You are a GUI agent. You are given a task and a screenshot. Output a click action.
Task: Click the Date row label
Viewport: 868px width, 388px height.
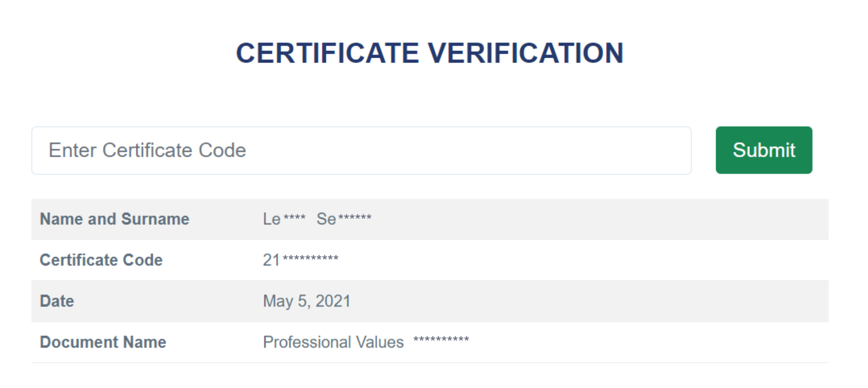(56, 300)
